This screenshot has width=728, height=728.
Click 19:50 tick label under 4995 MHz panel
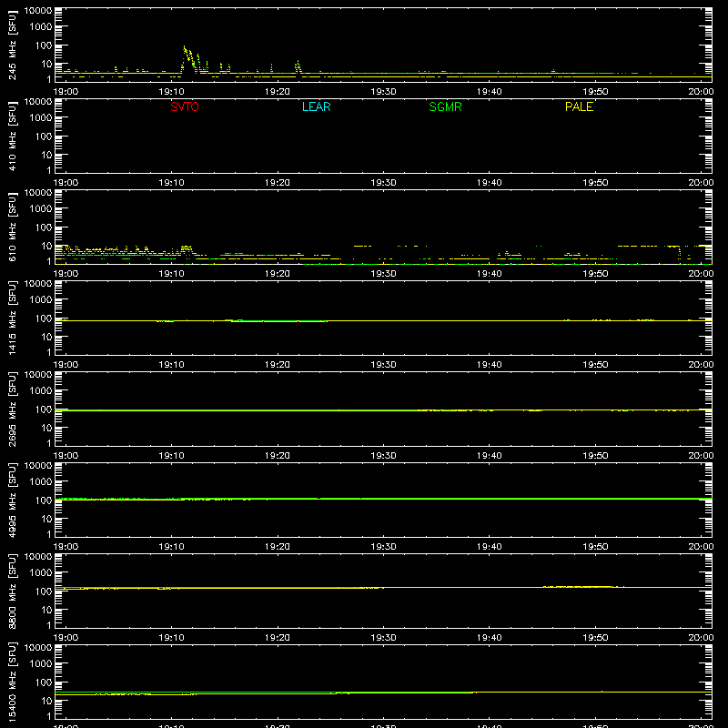pyautogui.click(x=595, y=547)
